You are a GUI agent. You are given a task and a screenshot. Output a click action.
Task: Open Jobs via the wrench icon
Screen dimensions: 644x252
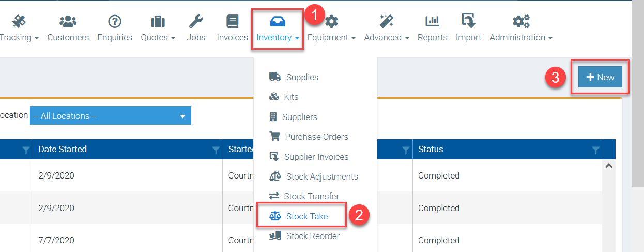(x=196, y=21)
